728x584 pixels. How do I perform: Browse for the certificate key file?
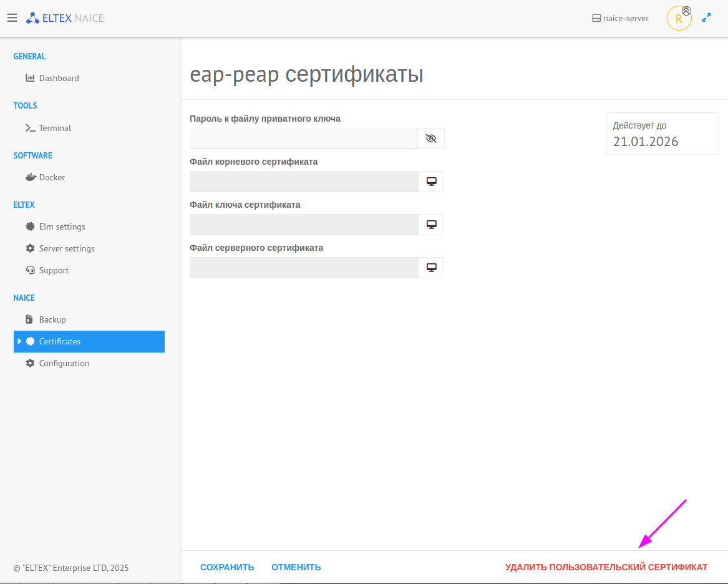(x=431, y=225)
